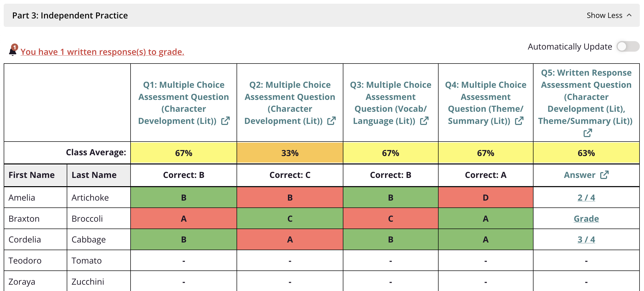Open Q2 question via external link icon

pyautogui.click(x=331, y=121)
